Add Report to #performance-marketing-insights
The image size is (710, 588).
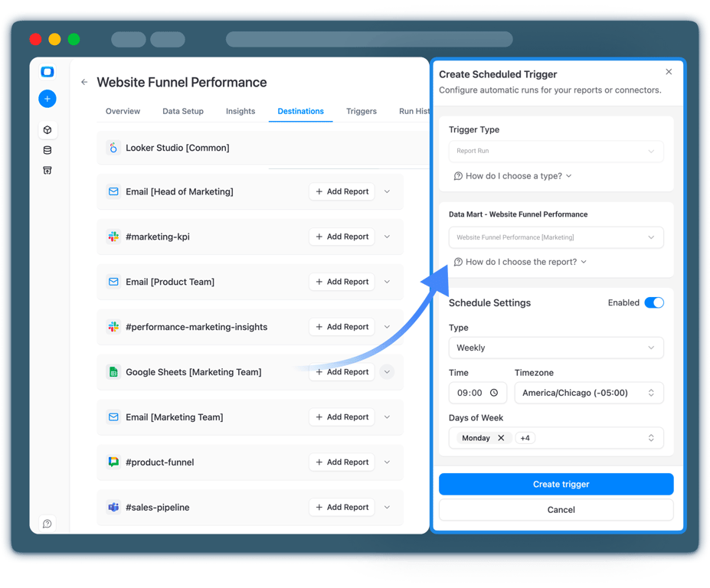tap(342, 327)
